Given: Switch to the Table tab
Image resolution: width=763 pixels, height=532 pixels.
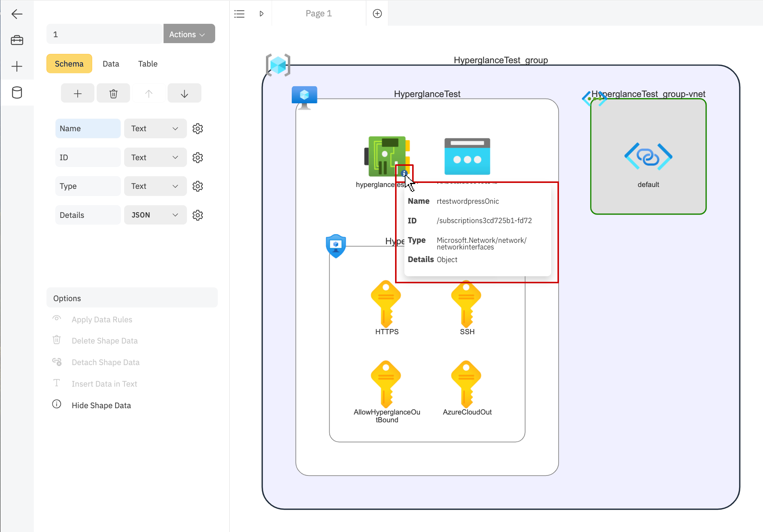Looking at the screenshot, I should (147, 64).
